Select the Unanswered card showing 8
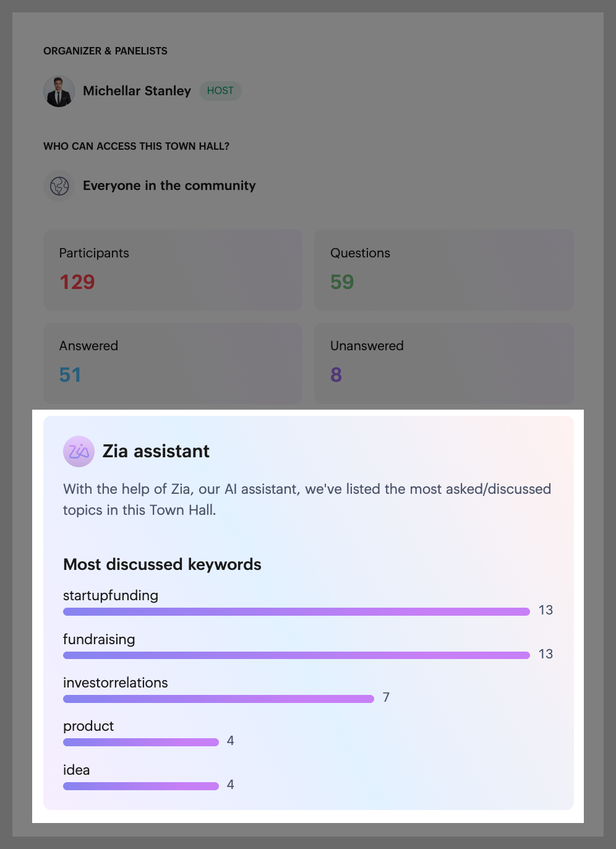 [x=444, y=363]
